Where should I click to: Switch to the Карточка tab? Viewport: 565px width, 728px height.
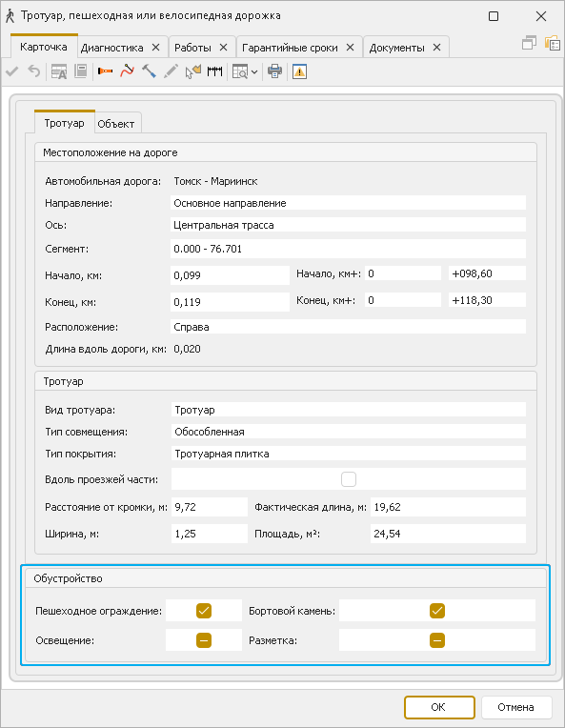tap(44, 47)
